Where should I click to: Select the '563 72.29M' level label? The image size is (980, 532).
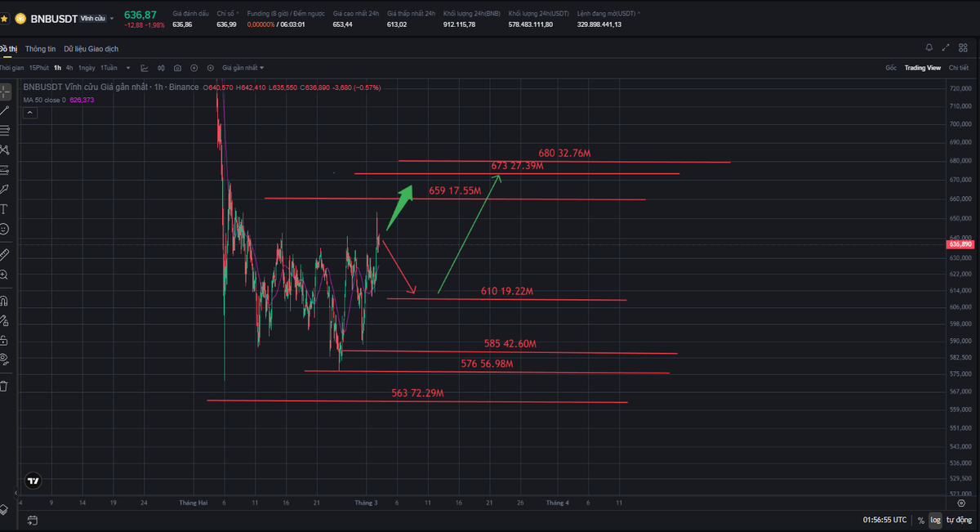tap(417, 393)
